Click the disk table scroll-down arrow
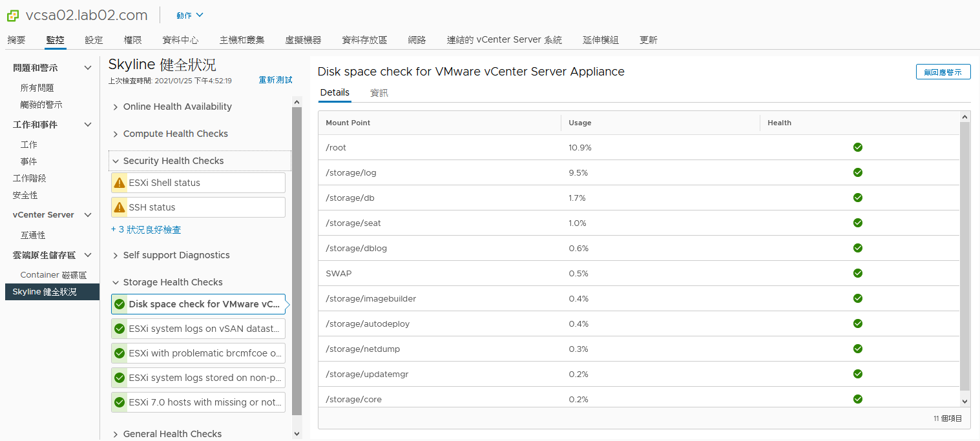The width and height of the screenshot is (980, 441). coord(965,400)
